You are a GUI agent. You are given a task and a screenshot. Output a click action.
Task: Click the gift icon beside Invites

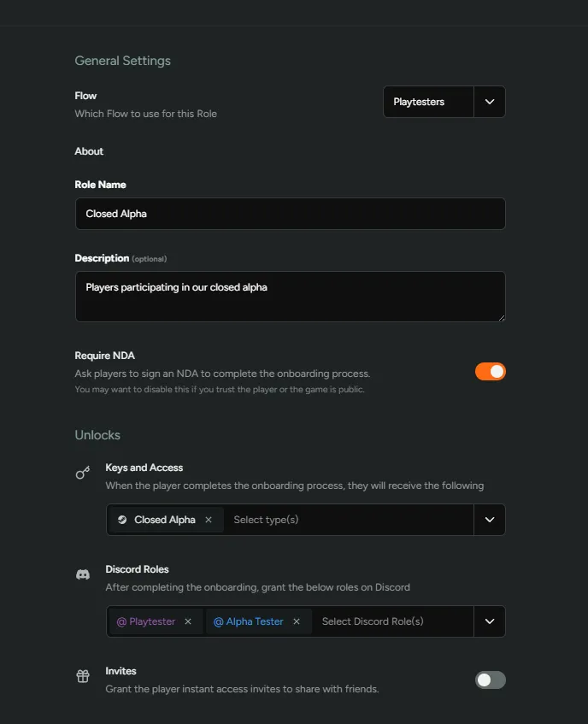click(x=82, y=675)
